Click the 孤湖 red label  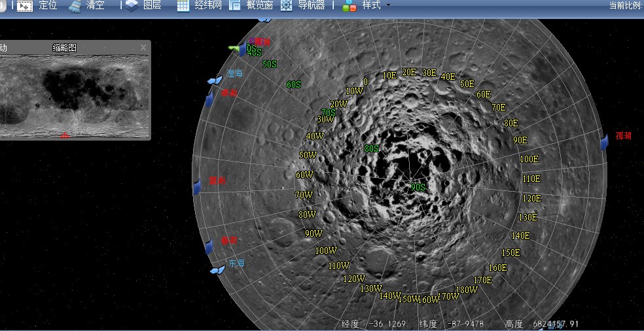(623, 135)
